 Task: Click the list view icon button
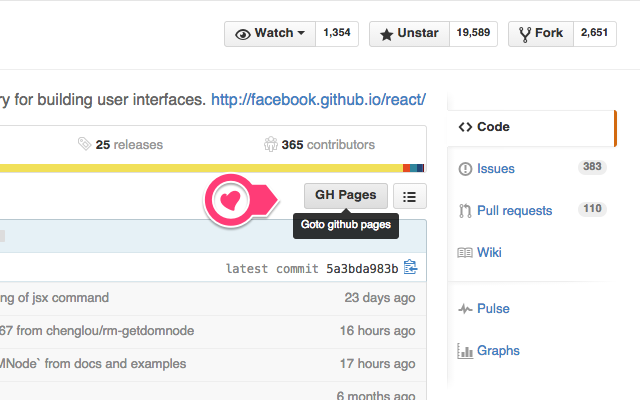click(410, 195)
